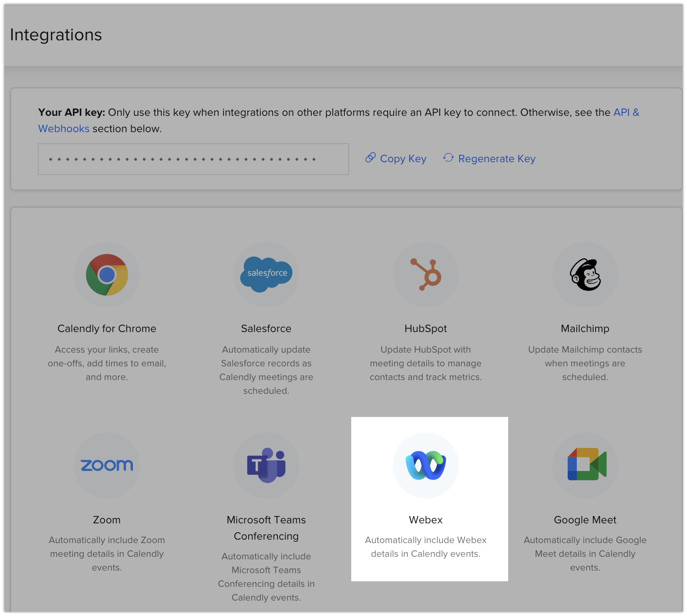Image resolution: width=687 pixels, height=616 pixels.
Task: Click 'Update Mailchimp contacts' description text
Action: [x=585, y=363]
